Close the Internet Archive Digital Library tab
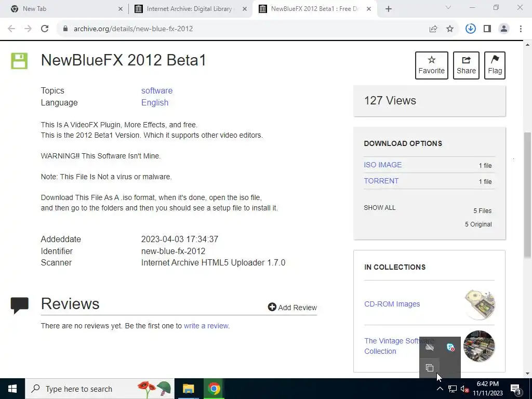Screen dimensions: 532x399 (244, 9)
